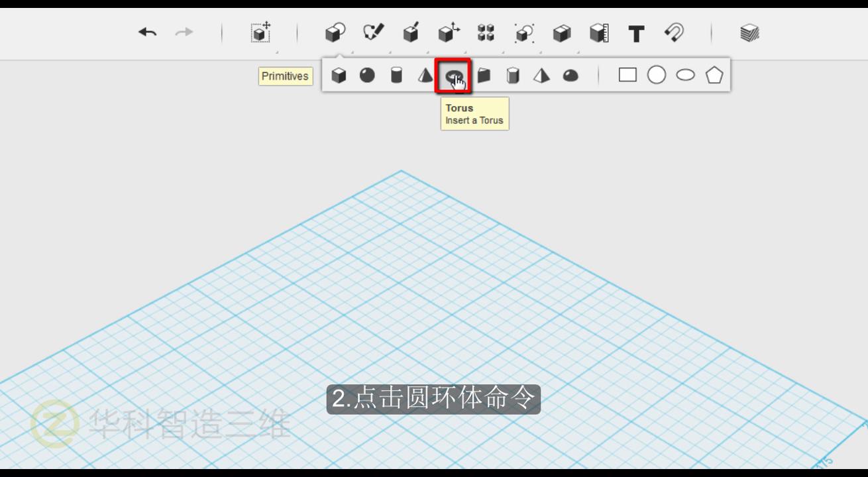Insert a Pyramid primitive
868x477 pixels.
(541, 76)
